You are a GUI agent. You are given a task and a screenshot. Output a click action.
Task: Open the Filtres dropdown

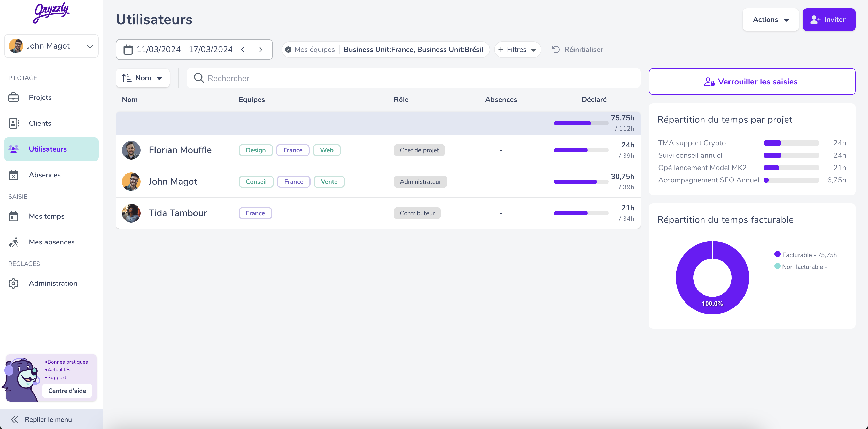pyautogui.click(x=517, y=50)
